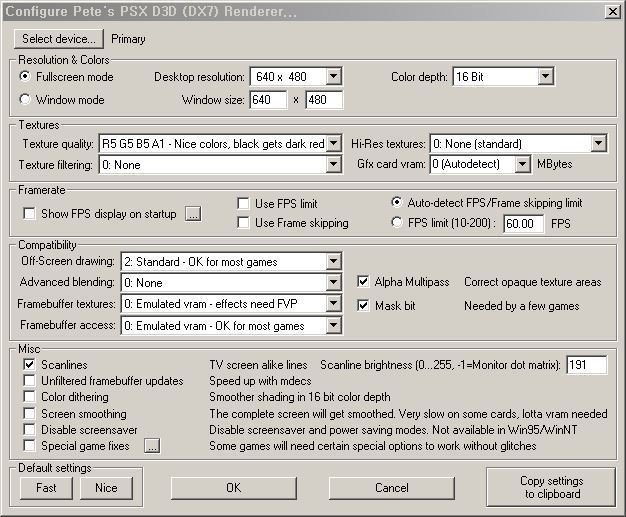Image resolution: width=626 pixels, height=517 pixels.
Task: Enable Special game fixes checkbox
Action: pyautogui.click(x=30, y=446)
